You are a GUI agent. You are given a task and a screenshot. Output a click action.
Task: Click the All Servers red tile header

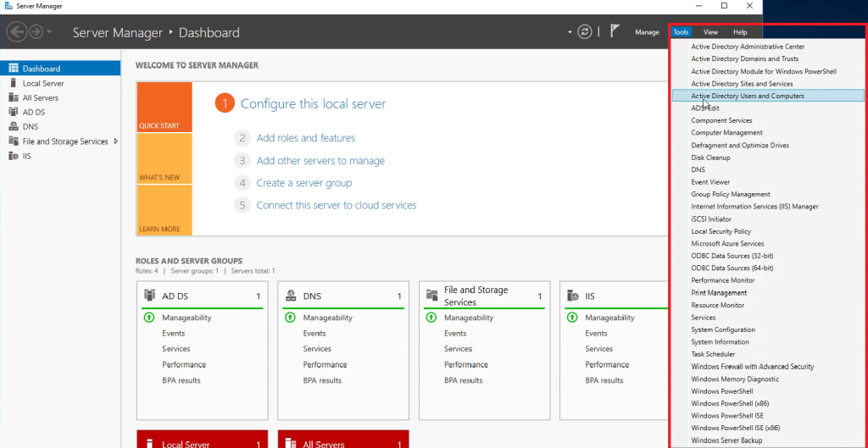(x=343, y=440)
